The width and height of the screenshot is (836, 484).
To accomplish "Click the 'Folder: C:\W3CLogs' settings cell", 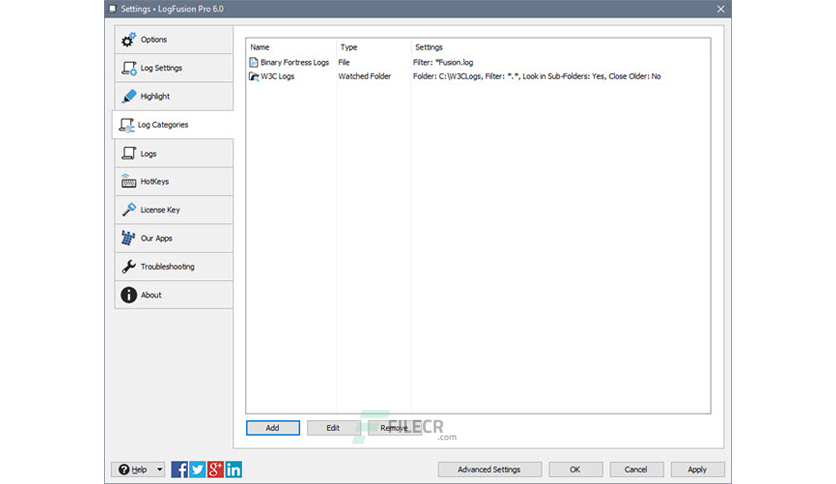I will pyautogui.click(x=537, y=76).
